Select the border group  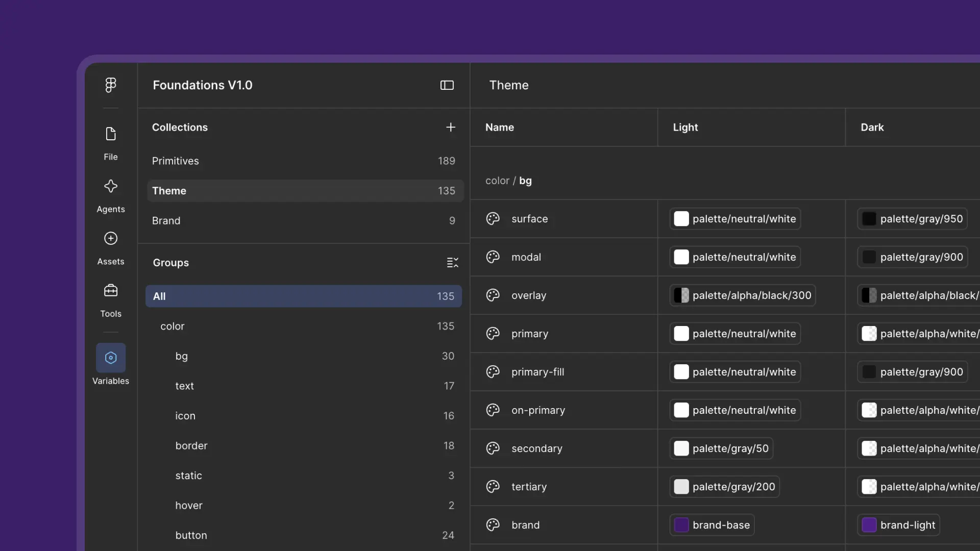pos(304,445)
